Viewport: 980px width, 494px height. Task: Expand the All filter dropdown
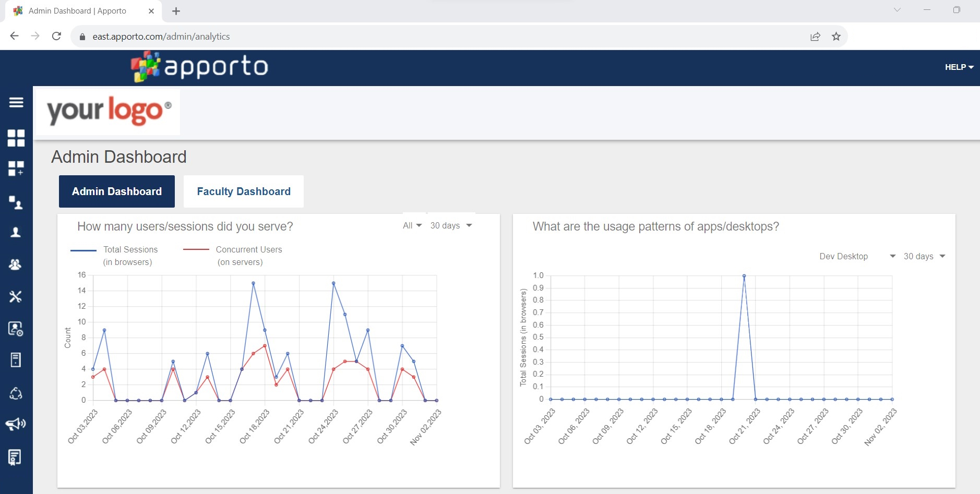tap(412, 225)
